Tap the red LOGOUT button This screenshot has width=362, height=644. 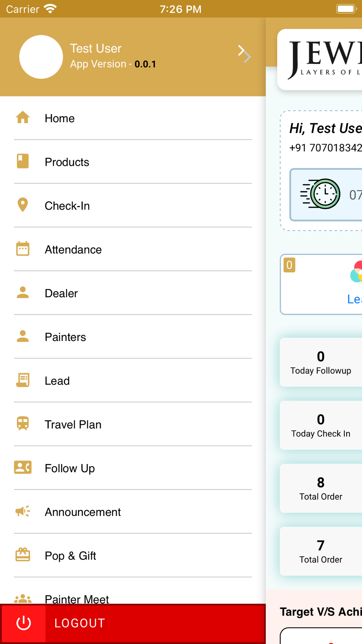click(133, 623)
